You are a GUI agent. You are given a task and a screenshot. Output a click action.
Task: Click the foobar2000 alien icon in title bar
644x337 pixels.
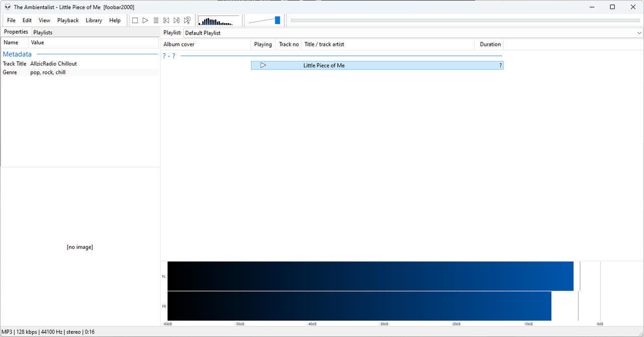point(8,7)
